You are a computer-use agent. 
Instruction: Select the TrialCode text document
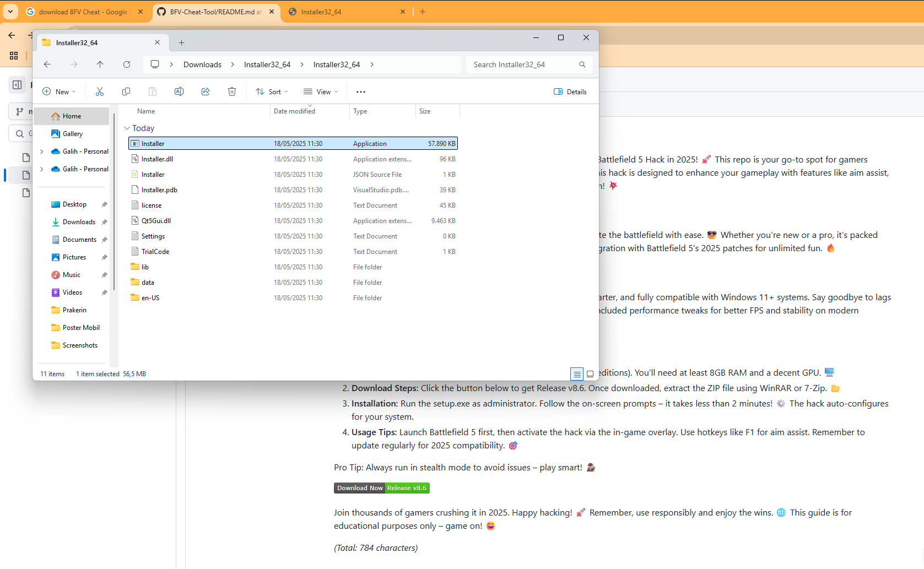coord(293,252)
